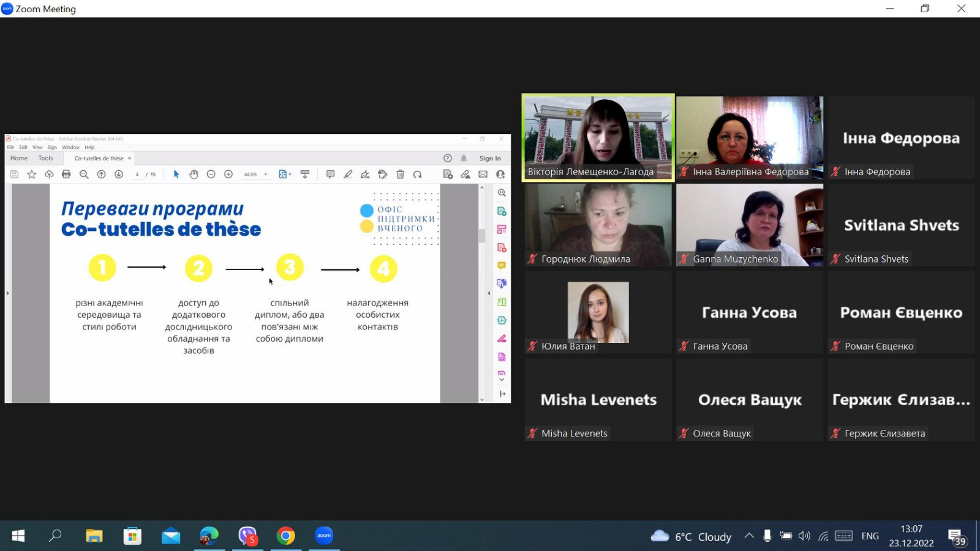Select Городнюк Людмила video tile

(x=598, y=225)
